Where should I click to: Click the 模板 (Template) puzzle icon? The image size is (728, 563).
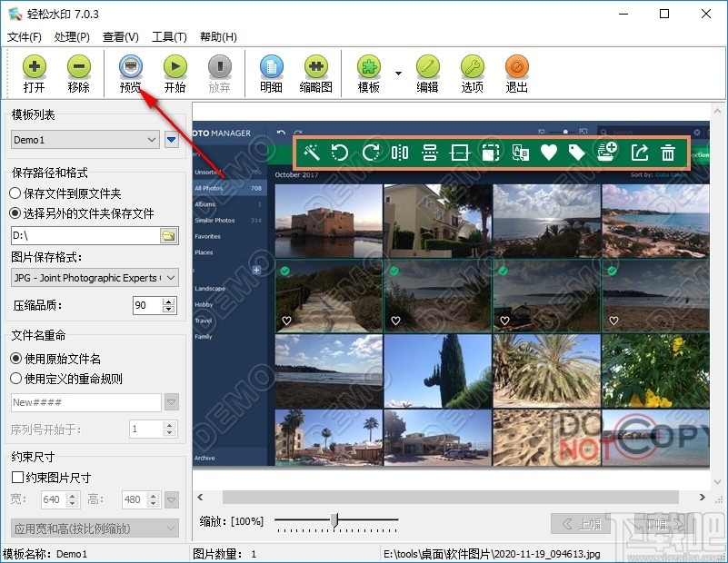pos(369,66)
